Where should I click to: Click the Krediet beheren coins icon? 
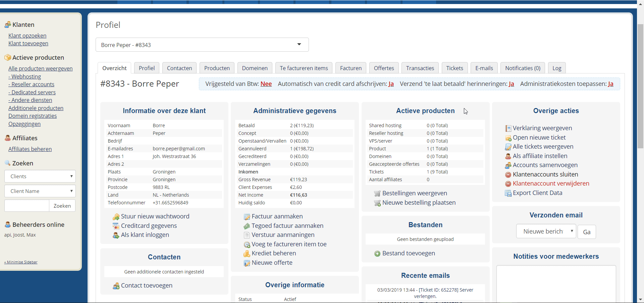(247, 254)
